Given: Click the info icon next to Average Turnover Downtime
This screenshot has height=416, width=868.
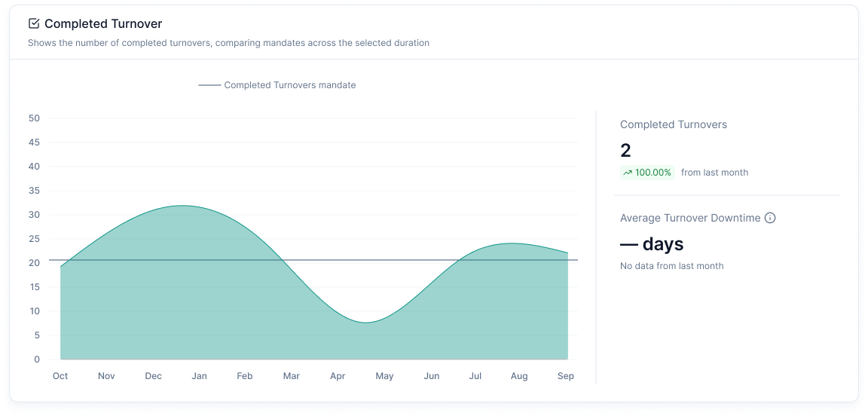Looking at the screenshot, I should click(x=770, y=218).
